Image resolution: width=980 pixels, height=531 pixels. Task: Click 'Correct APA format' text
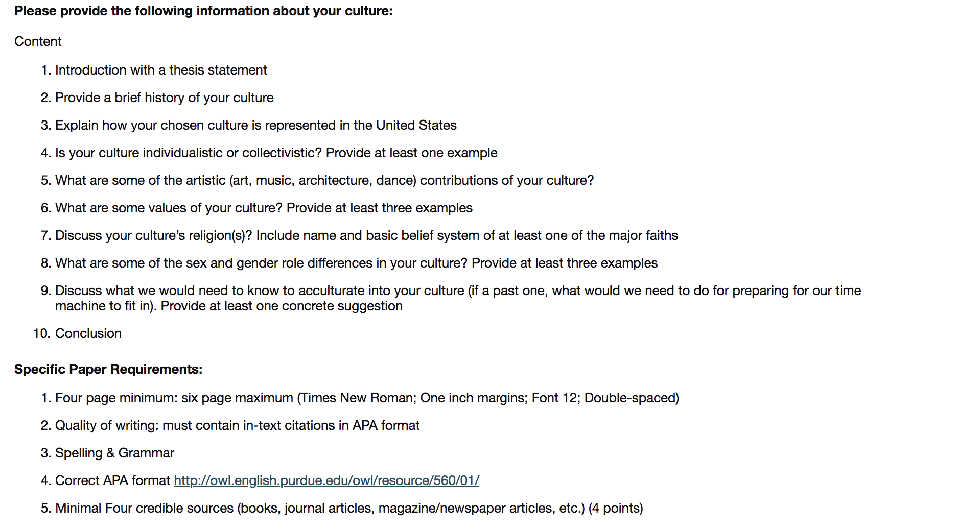(112, 480)
